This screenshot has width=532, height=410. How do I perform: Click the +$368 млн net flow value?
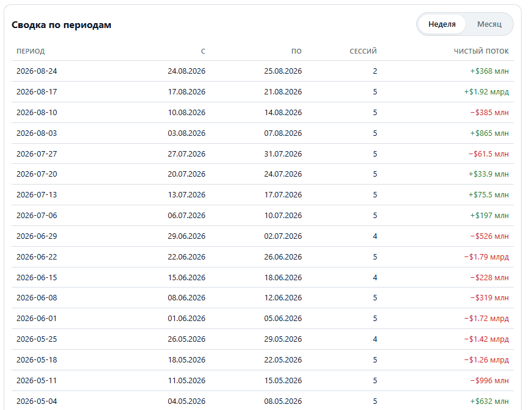489,71
